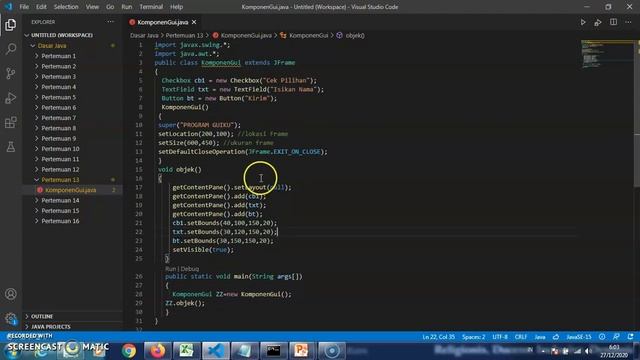Expand the Pertemuan 9 folder
The image size is (640, 360).
click(58, 138)
